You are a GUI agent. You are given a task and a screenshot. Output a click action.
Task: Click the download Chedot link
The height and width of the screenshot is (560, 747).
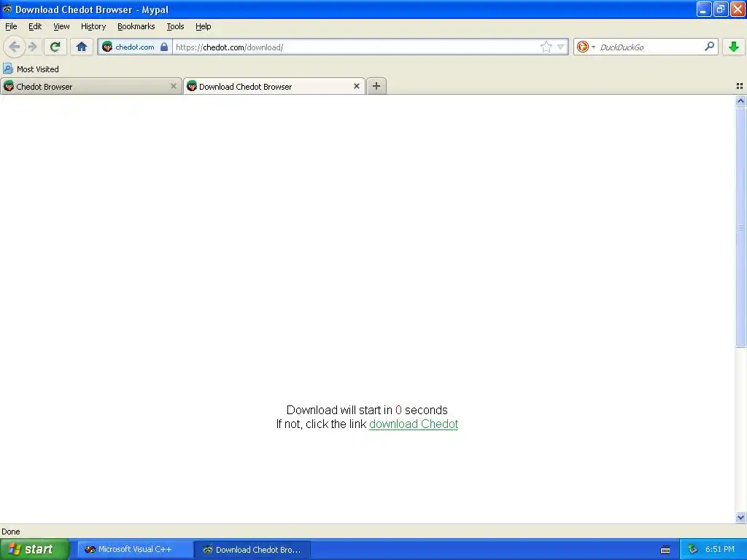pos(414,424)
